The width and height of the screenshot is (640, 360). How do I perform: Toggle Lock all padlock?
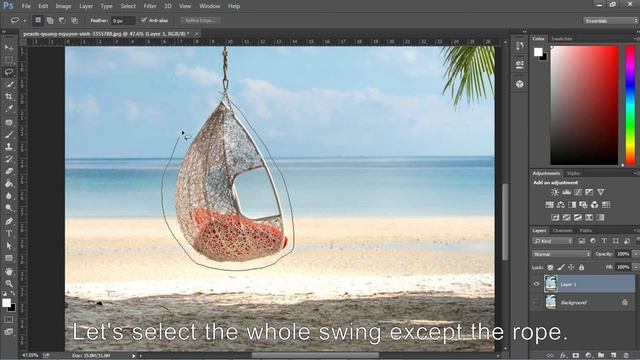pyautogui.click(x=581, y=267)
